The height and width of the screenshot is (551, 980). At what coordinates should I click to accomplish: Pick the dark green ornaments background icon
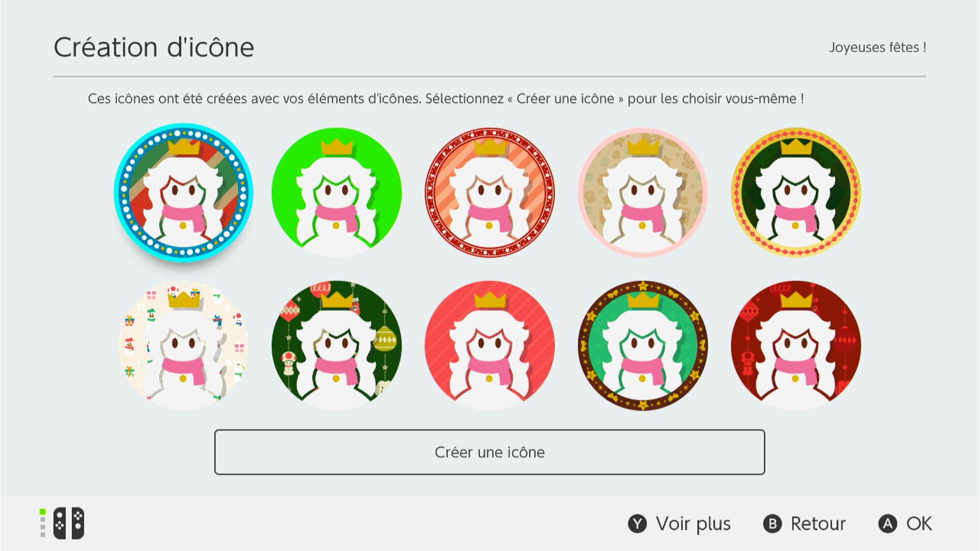pyautogui.click(x=336, y=345)
